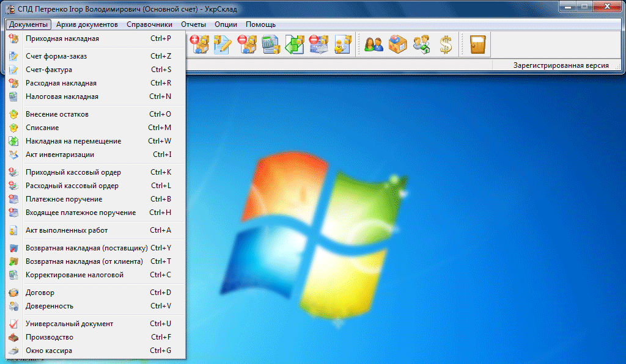
Task: Click the gold dollar sign icon
Action: pyautogui.click(x=446, y=44)
